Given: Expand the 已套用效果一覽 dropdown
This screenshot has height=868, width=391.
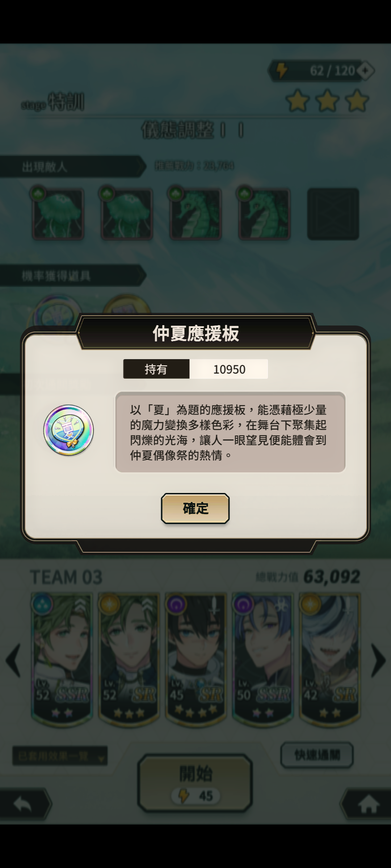Looking at the screenshot, I should [x=60, y=756].
